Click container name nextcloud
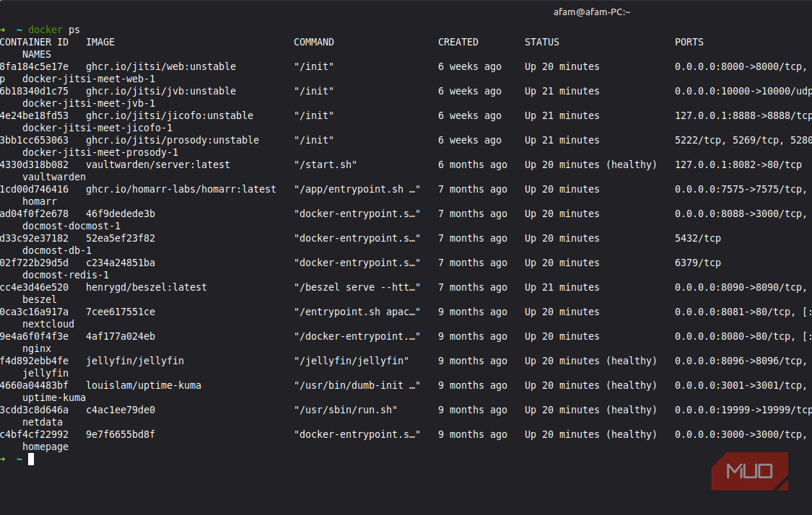The image size is (812, 515). tap(48, 324)
